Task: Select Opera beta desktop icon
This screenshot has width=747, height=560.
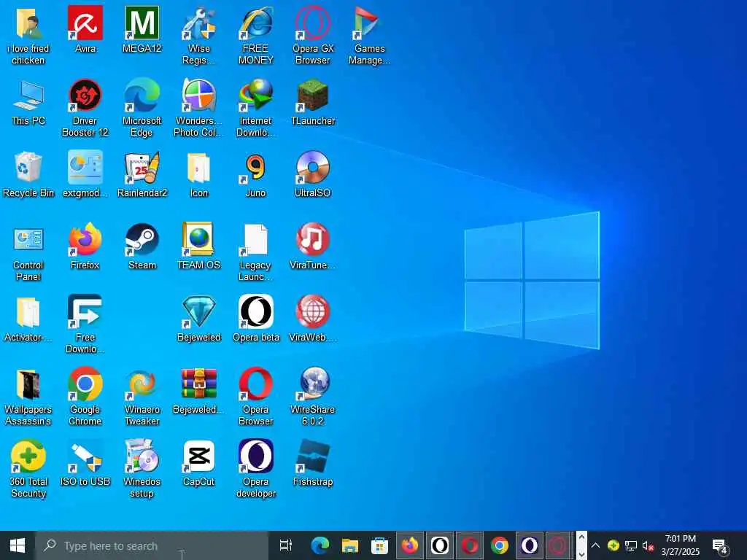Action: coord(256,319)
